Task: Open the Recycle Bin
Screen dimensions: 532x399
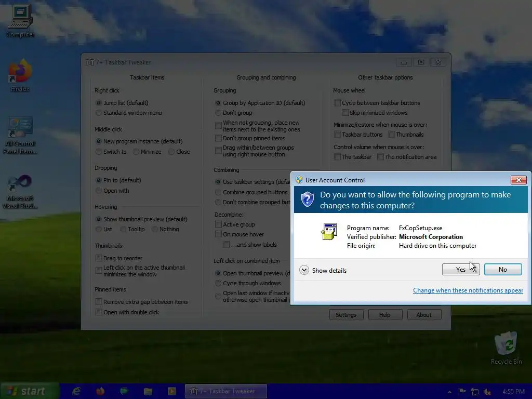Action: (x=506, y=348)
